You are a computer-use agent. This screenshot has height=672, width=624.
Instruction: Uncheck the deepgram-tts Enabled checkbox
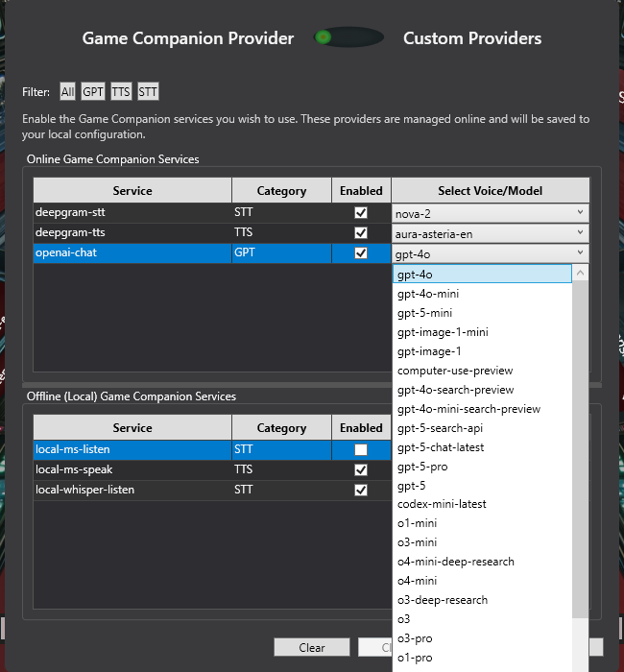pos(361,233)
